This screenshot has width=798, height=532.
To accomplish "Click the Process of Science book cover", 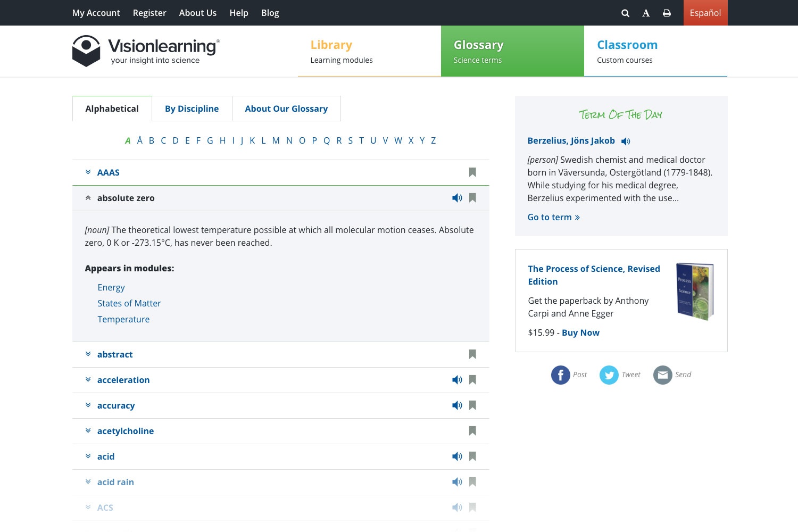I will (695, 292).
